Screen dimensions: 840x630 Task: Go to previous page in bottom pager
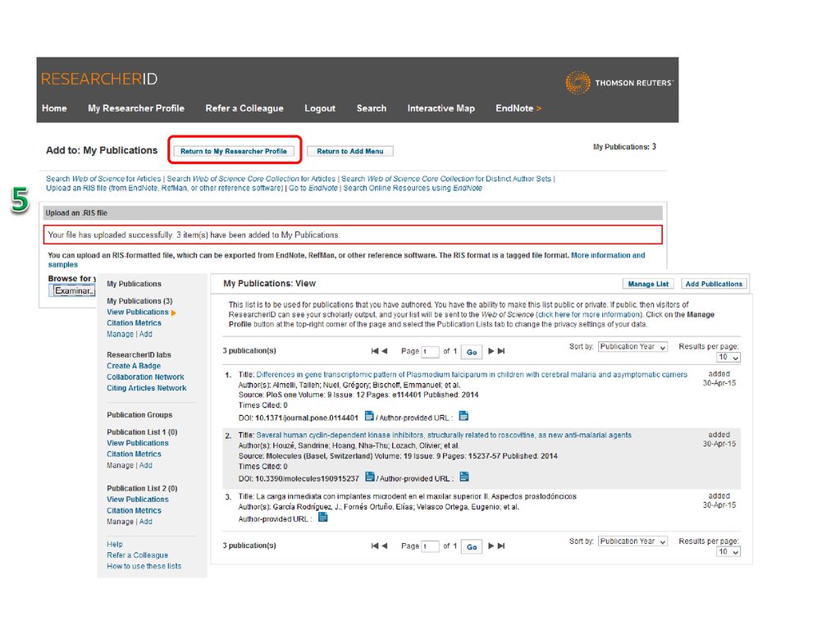click(x=384, y=546)
